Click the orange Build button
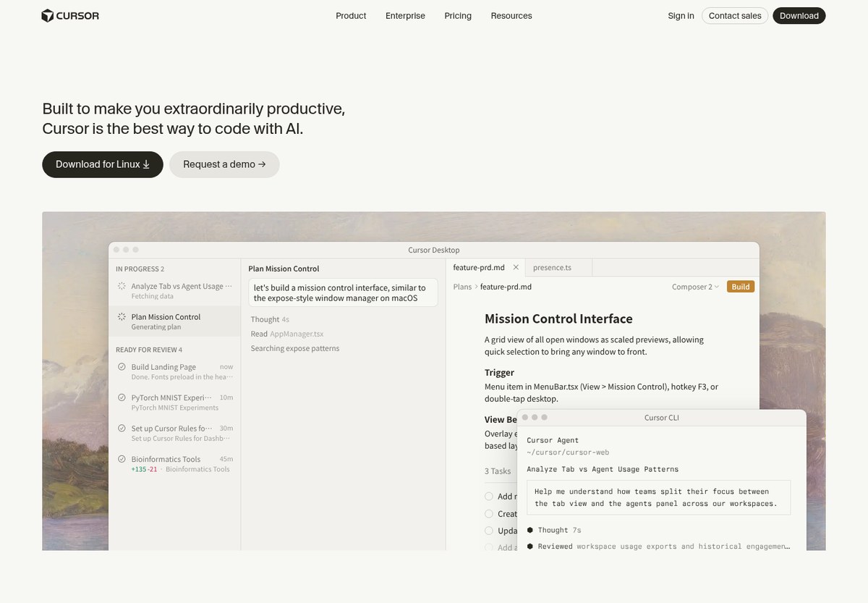Viewport: 868px width, 603px height. [741, 287]
